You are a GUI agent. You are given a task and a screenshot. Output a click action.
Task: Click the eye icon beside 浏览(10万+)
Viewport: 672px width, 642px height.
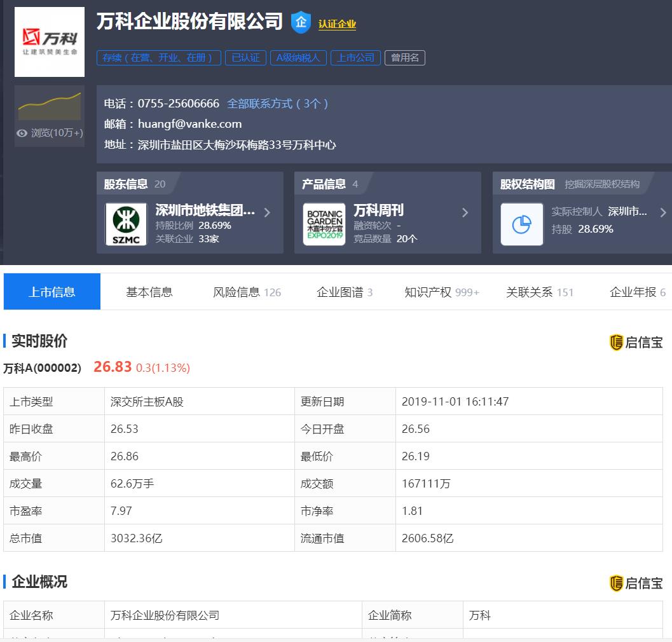22,133
